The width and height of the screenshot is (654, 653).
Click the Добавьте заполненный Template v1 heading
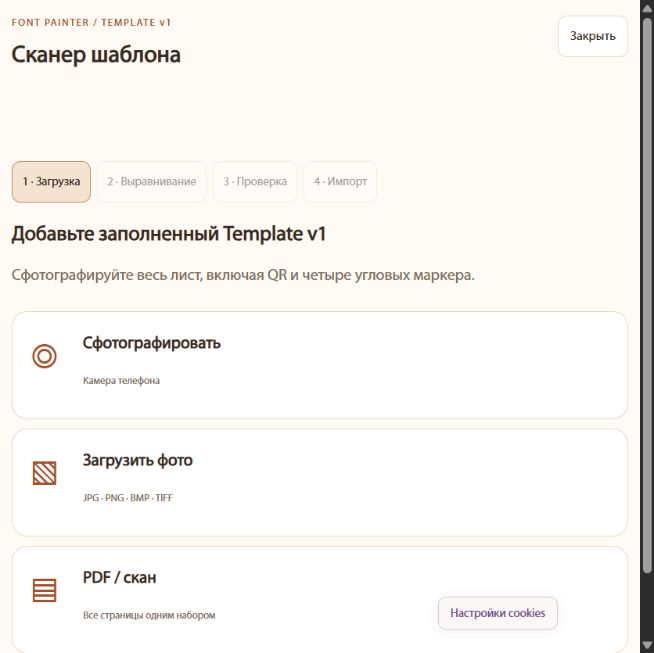pos(169,234)
